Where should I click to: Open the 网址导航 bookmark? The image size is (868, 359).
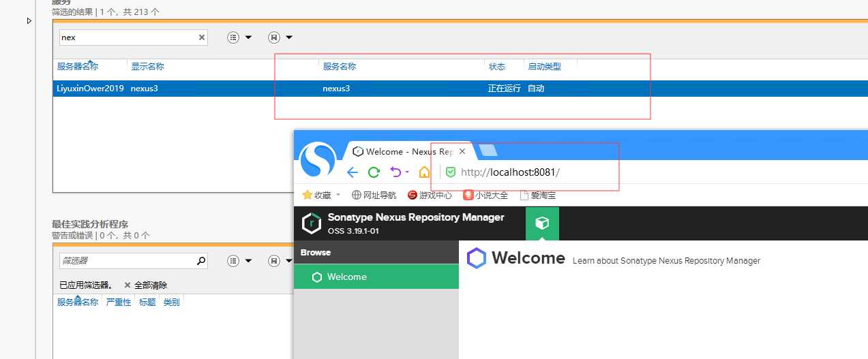coord(374,195)
